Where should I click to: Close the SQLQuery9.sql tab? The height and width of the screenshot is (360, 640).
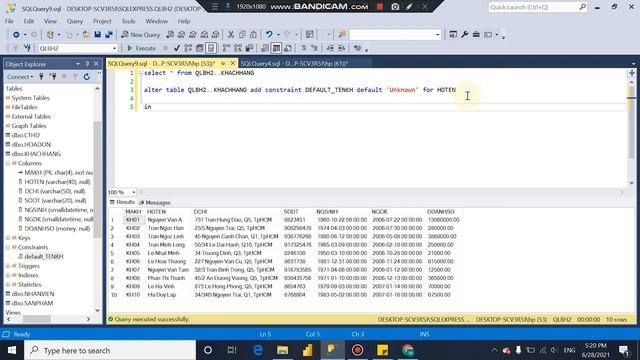coord(233,63)
